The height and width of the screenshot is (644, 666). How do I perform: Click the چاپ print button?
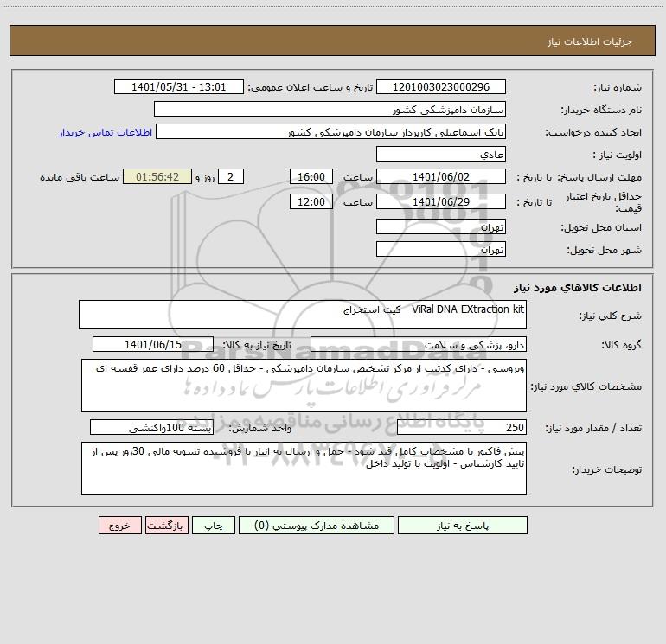coord(214,525)
